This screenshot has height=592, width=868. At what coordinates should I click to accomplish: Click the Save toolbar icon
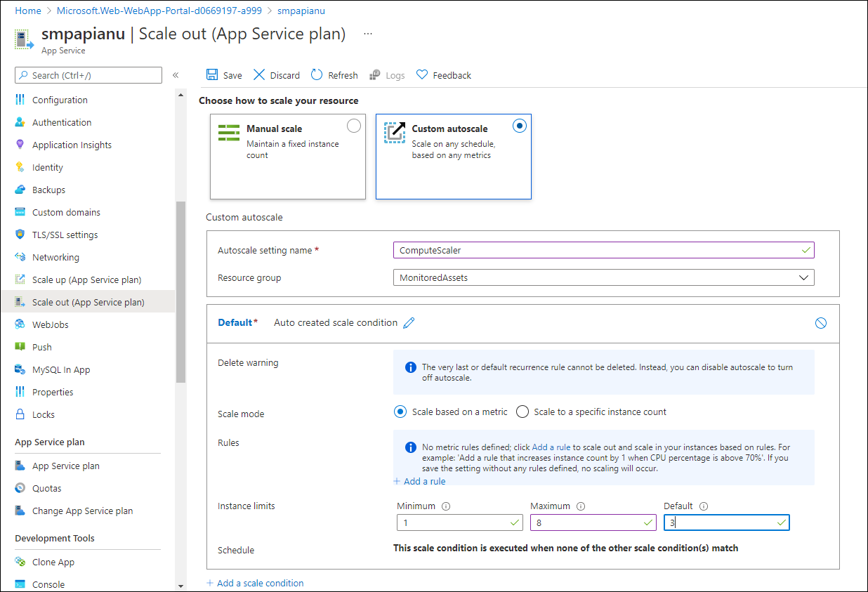pos(211,74)
